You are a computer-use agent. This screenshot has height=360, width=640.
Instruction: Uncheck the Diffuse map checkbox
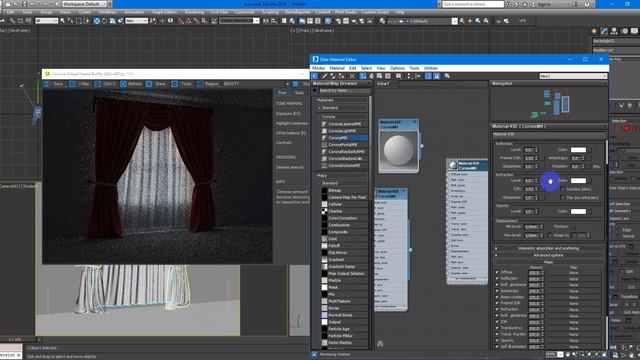tap(497, 272)
